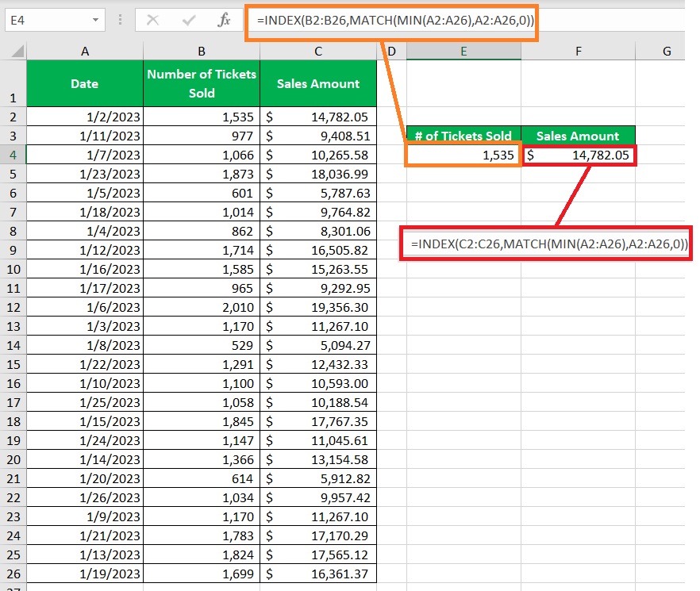Select tickets cell 2,010

click(x=202, y=307)
